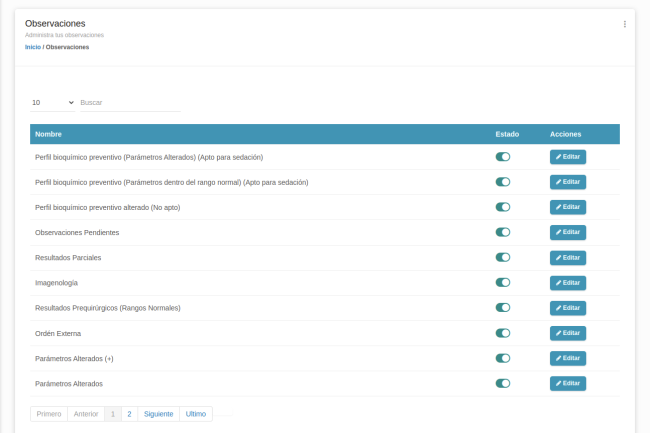Edit the Ordén Externa observation
The height and width of the screenshot is (433, 650).
pos(567,333)
